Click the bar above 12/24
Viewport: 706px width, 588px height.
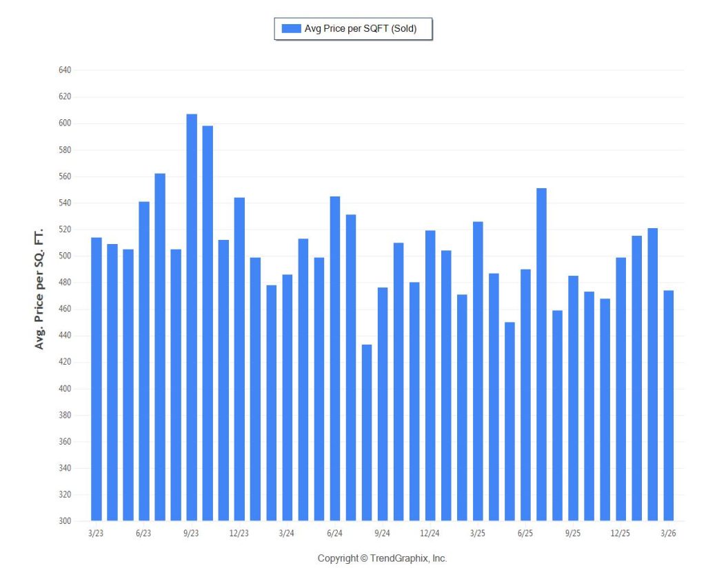click(430, 376)
